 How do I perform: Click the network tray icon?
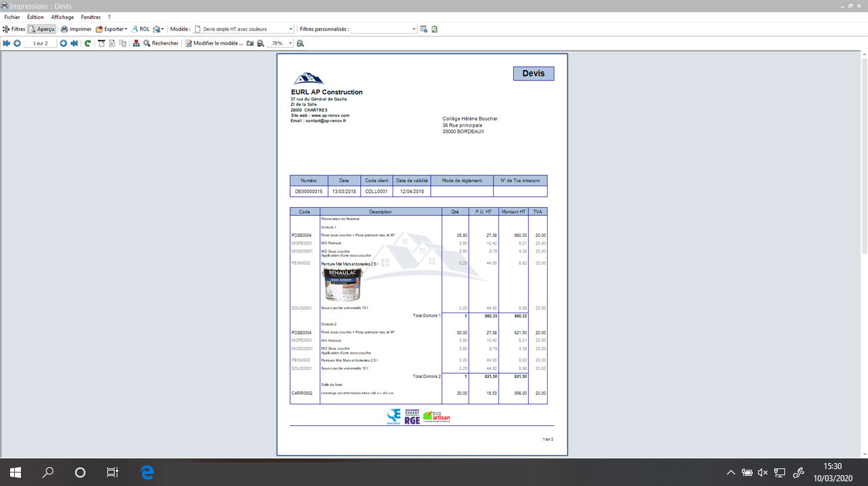(780, 473)
